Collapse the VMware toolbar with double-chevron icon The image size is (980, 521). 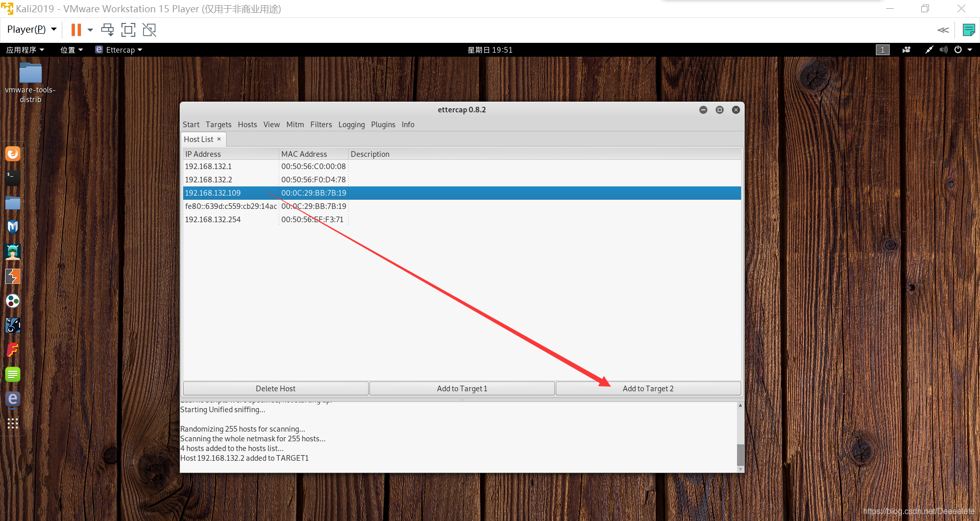(943, 30)
